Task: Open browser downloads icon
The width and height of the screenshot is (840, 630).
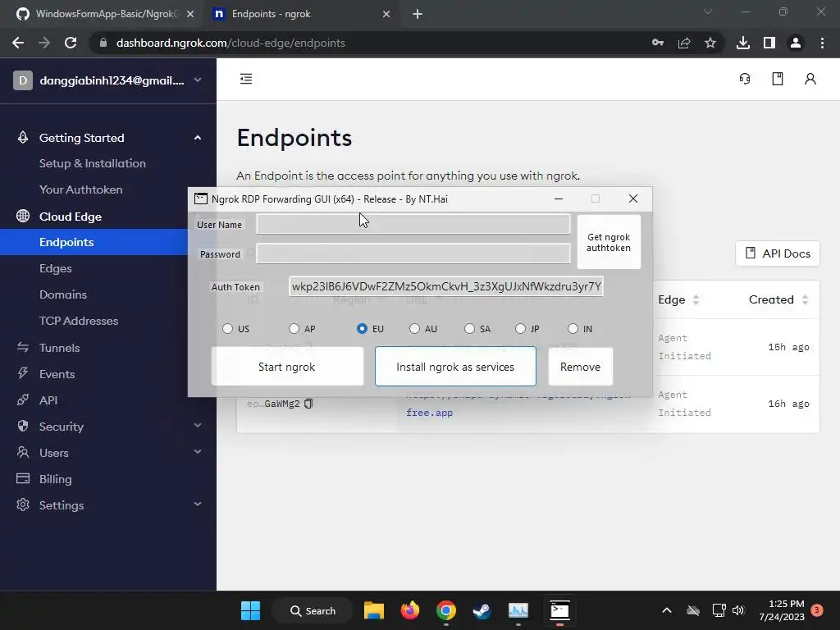Action: click(x=743, y=43)
